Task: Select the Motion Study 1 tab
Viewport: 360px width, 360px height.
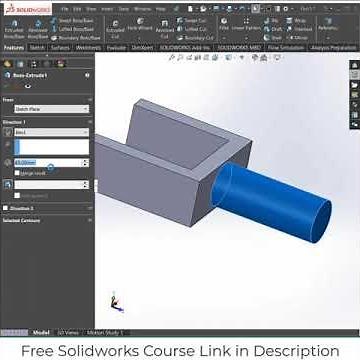Action: coord(105,333)
